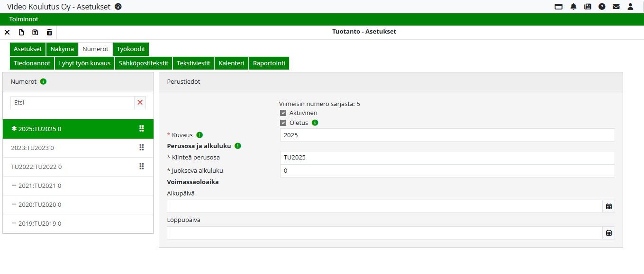644x274 pixels.
Task: Click the drag handle on the 2023:TU2023 row
Action: coord(141,148)
